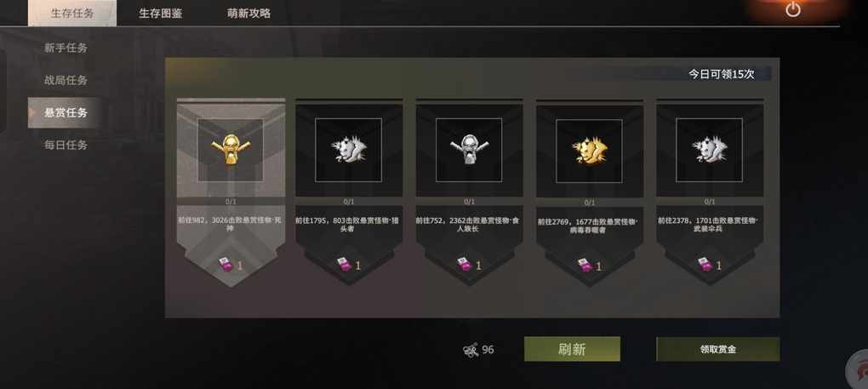Click the purple reward box under 死神 task
The height and width of the screenshot is (389, 868).
[225, 265]
